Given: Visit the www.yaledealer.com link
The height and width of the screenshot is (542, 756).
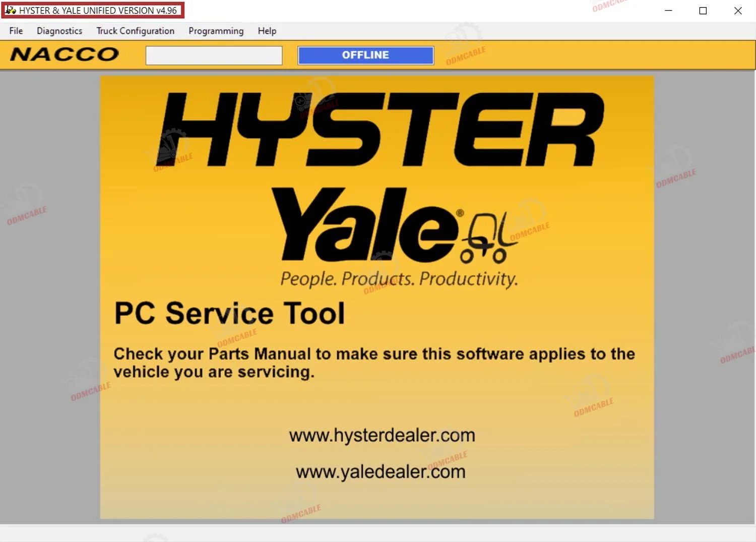Looking at the screenshot, I should click(381, 472).
